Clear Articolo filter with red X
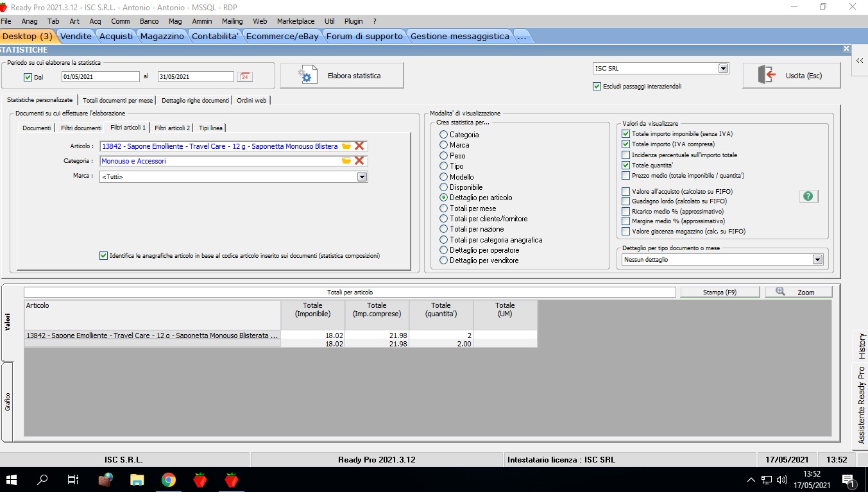868x492 pixels. (x=359, y=146)
